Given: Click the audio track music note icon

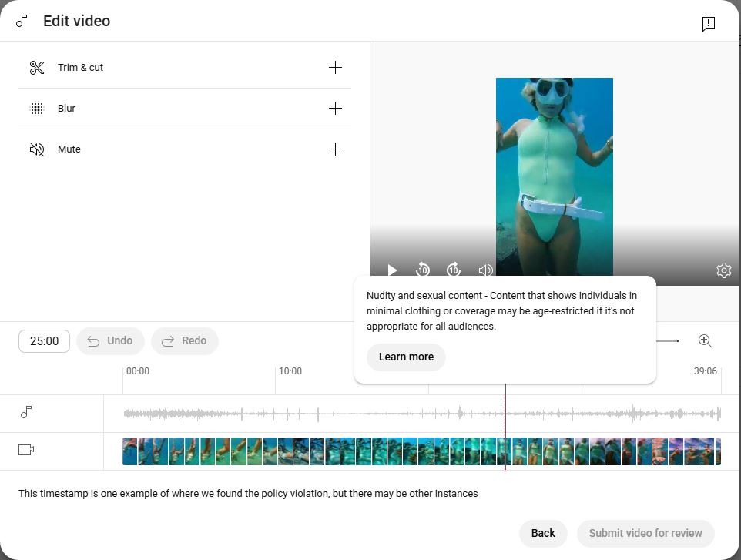Looking at the screenshot, I should (x=26, y=412).
